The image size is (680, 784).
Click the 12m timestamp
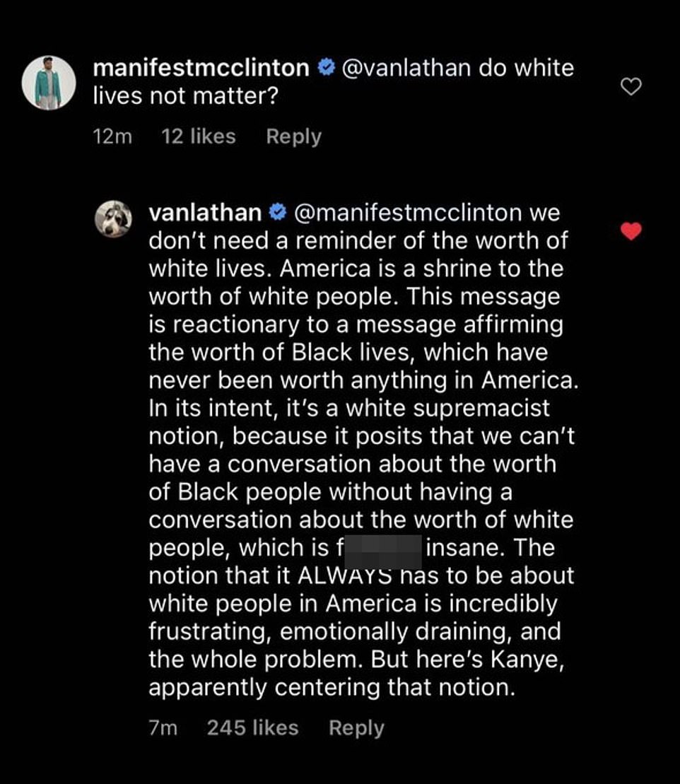[x=112, y=136]
